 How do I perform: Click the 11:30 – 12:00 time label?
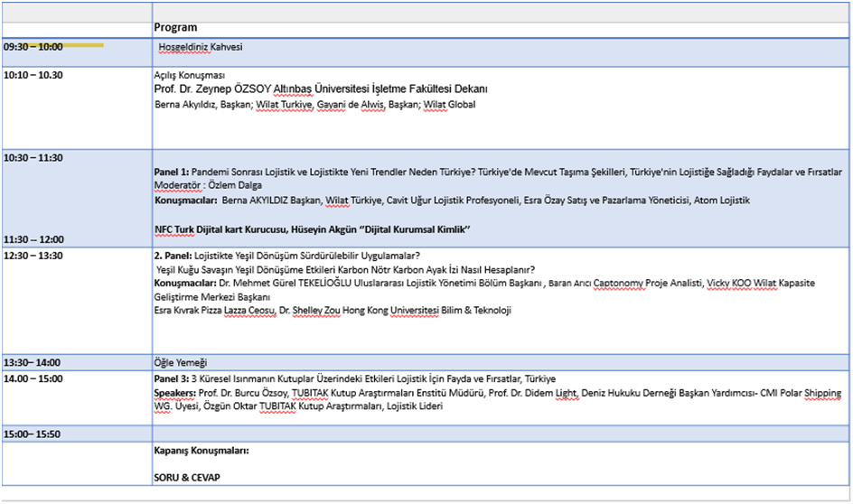[33, 240]
